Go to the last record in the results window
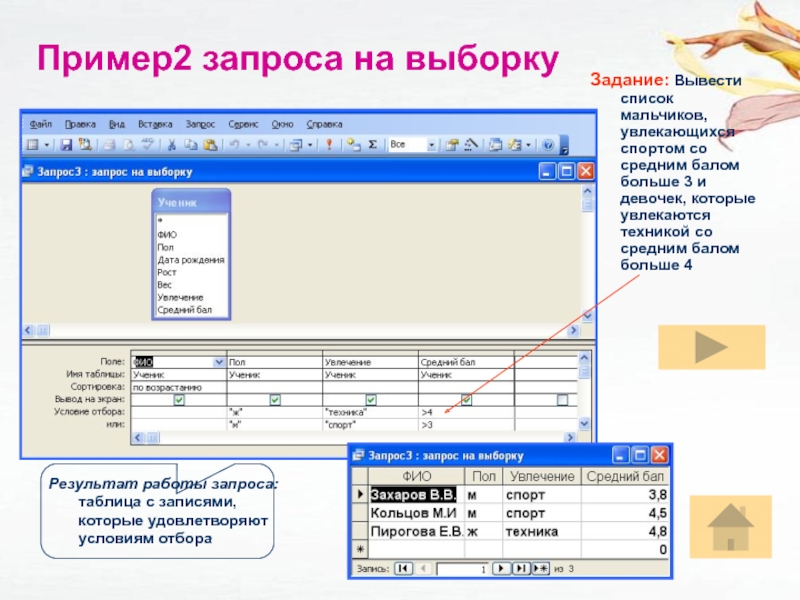800x600 pixels. coord(520,568)
